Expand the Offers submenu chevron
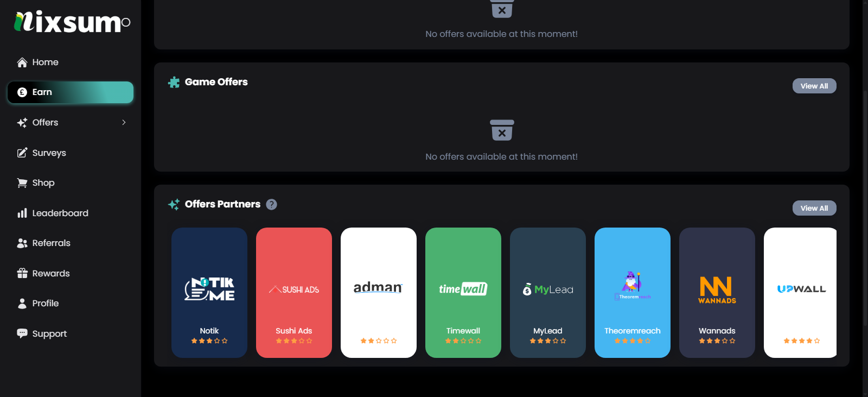The height and width of the screenshot is (397, 868). [124, 123]
